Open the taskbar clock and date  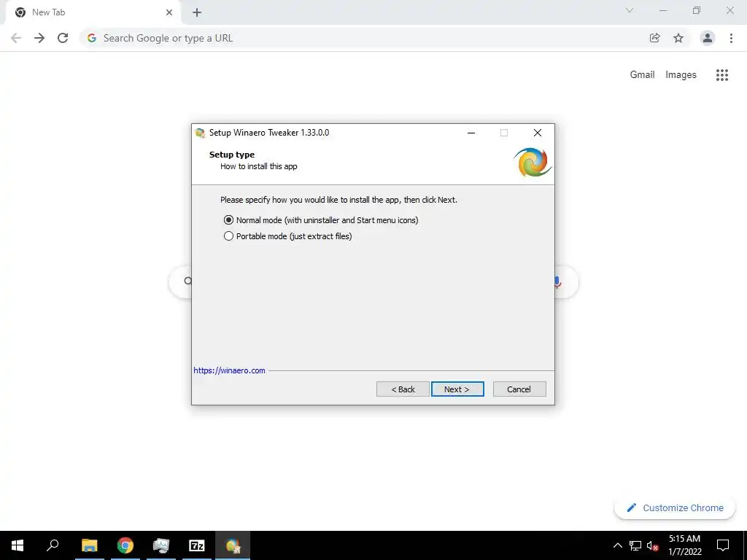tap(684, 545)
